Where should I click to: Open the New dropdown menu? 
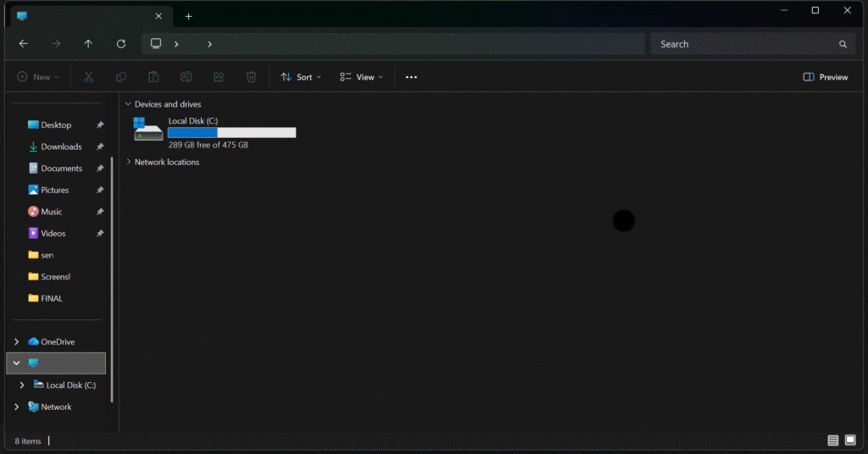[x=37, y=77]
